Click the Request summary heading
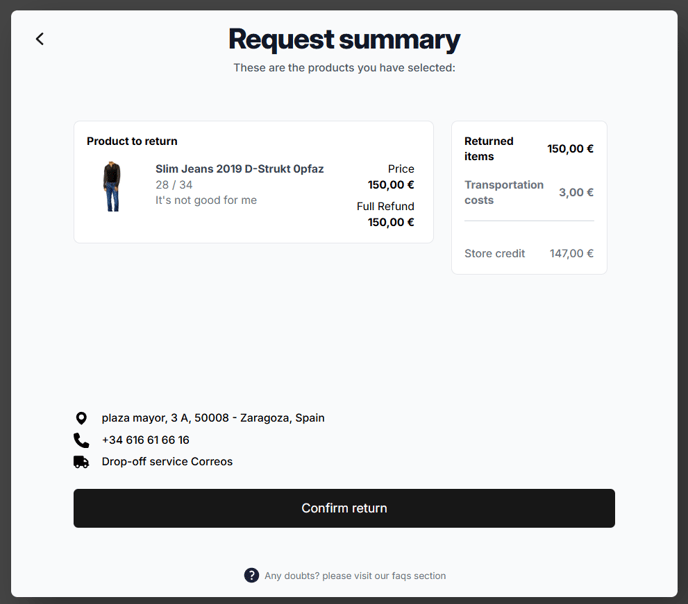The image size is (688, 604). click(x=344, y=39)
